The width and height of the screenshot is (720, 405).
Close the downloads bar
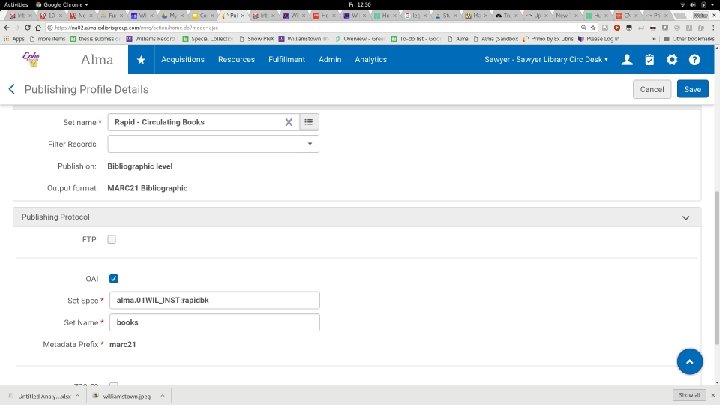713,395
